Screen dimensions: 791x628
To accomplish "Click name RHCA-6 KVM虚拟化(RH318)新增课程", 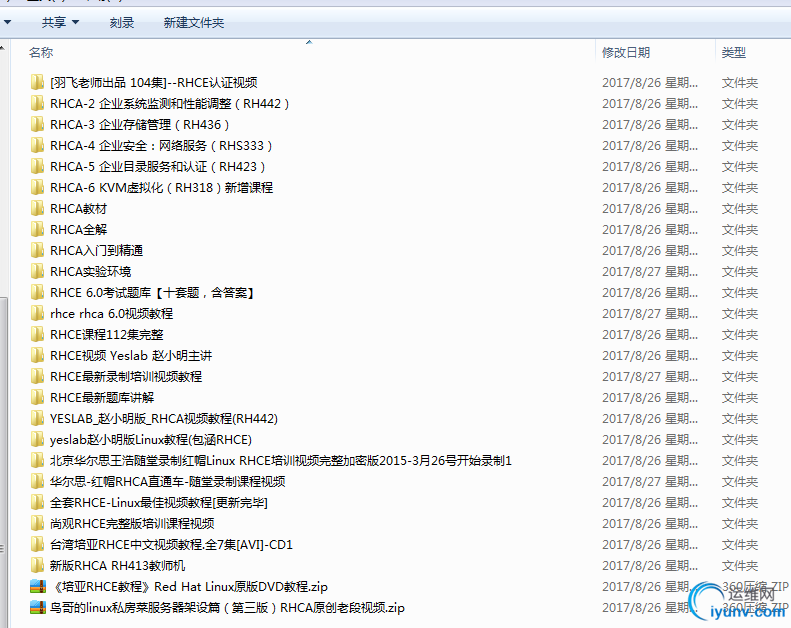I will tap(161, 188).
